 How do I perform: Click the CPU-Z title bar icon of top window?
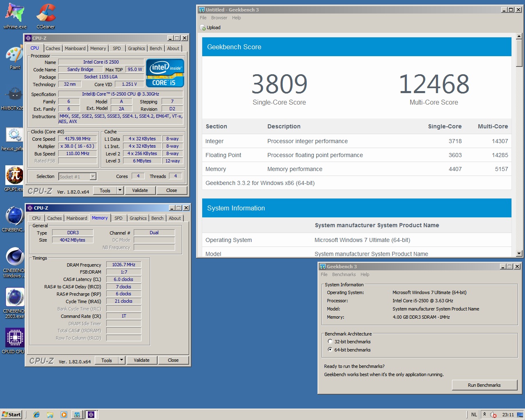[28, 38]
